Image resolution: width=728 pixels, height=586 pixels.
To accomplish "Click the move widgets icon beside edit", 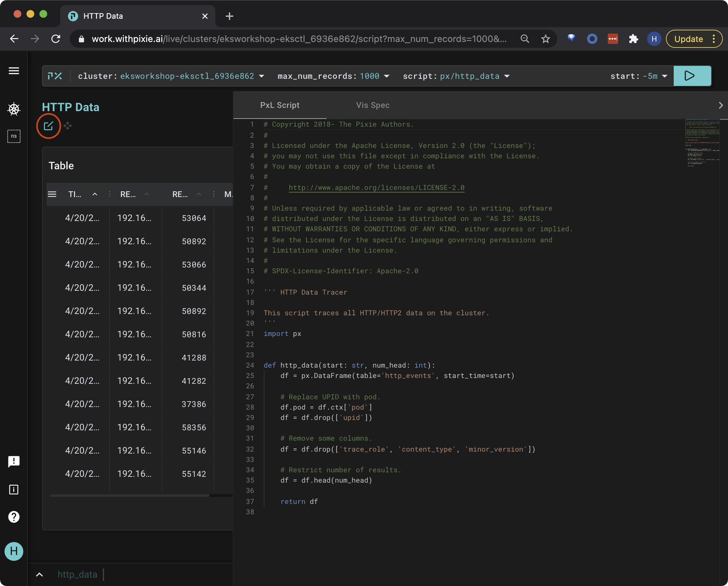I will (68, 126).
